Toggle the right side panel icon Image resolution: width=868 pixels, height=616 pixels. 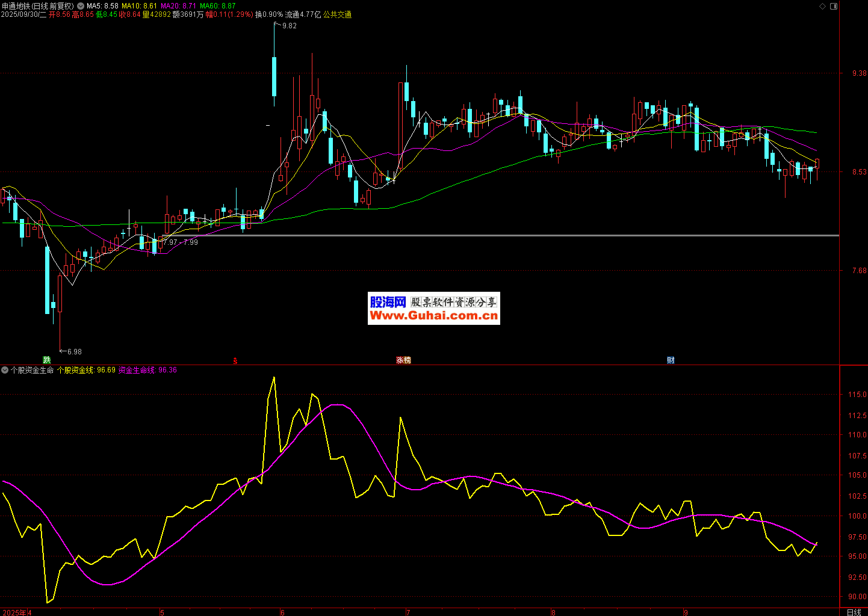(834, 6)
